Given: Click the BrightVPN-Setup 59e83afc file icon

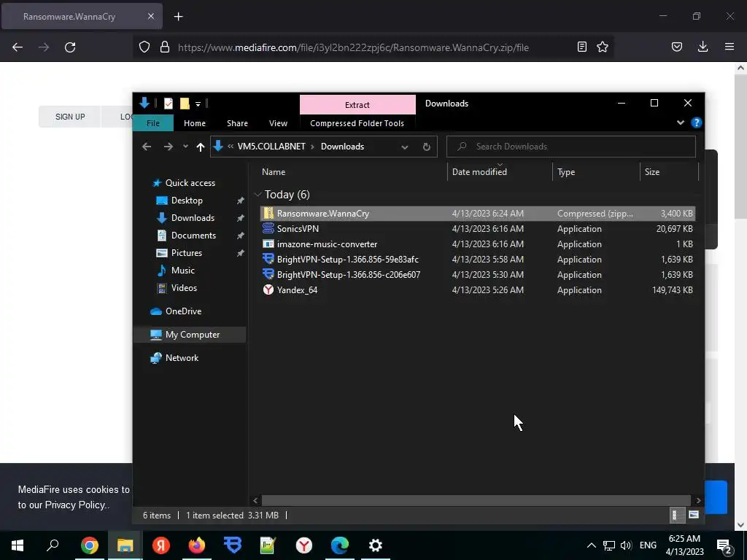Looking at the screenshot, I should (x=268, y=259).
